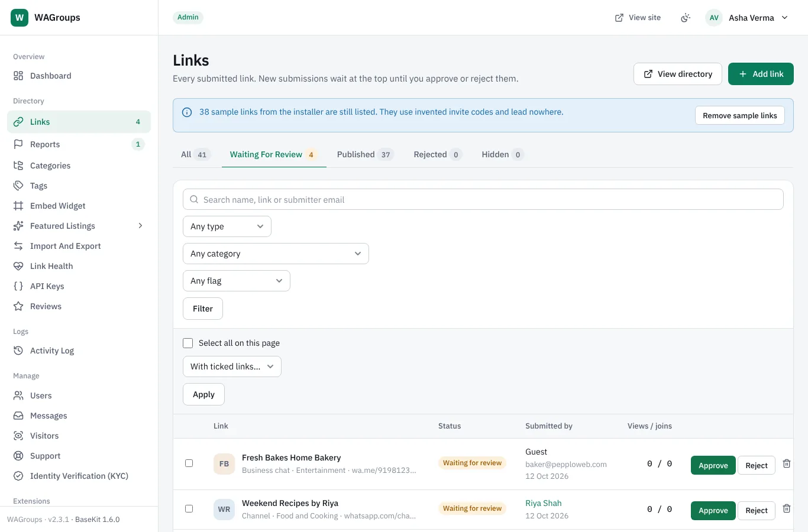
Task: Open the Messages page
Action: pos(79,416)
